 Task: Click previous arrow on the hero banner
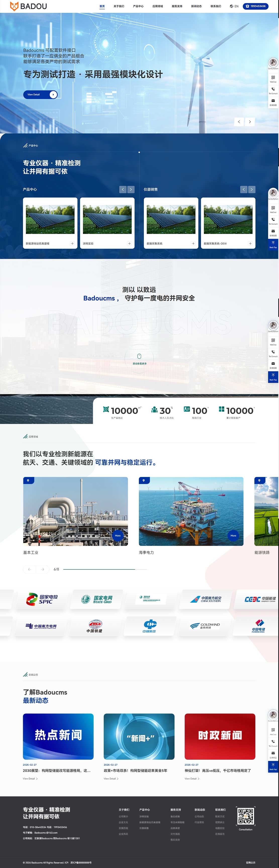(x=239, y=122)
